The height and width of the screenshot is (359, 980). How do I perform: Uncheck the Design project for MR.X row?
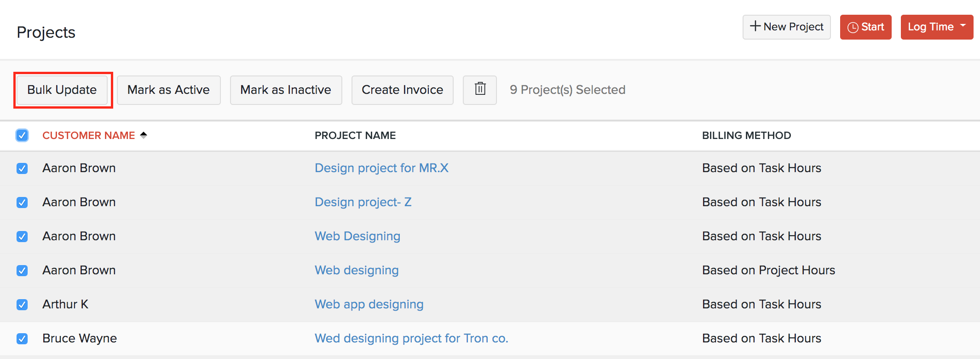(22, 168)
